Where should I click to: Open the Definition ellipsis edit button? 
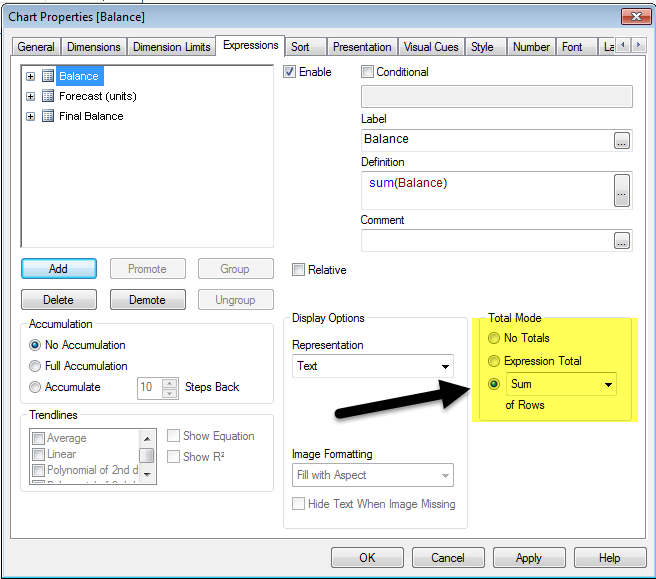click(622, 190)
